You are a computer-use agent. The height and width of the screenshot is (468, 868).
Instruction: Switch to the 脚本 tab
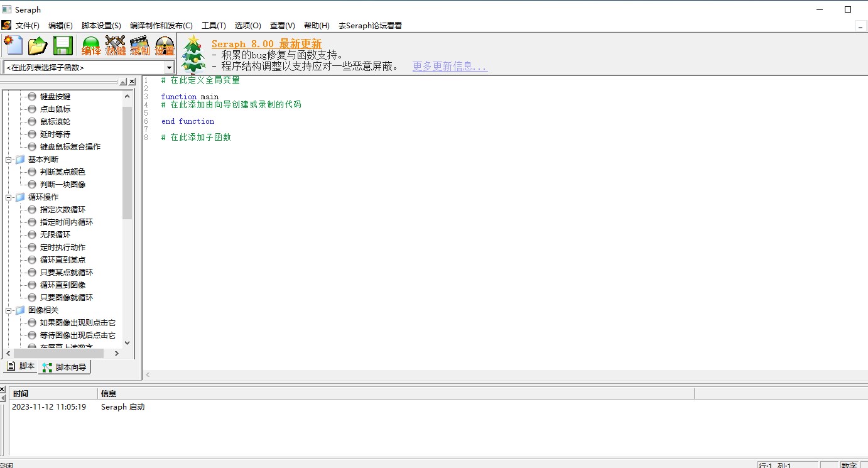click(21, 366)
